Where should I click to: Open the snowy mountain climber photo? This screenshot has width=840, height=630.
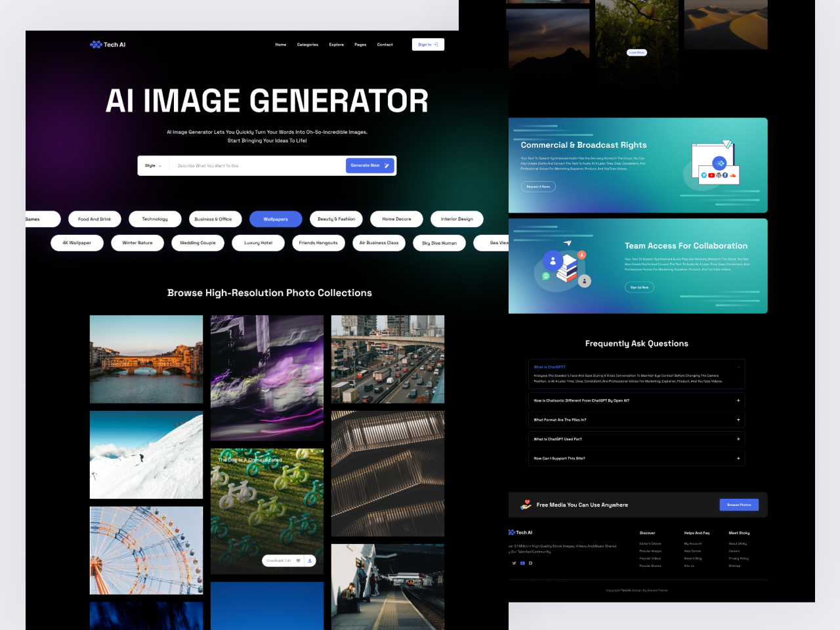tap(146, 455)
